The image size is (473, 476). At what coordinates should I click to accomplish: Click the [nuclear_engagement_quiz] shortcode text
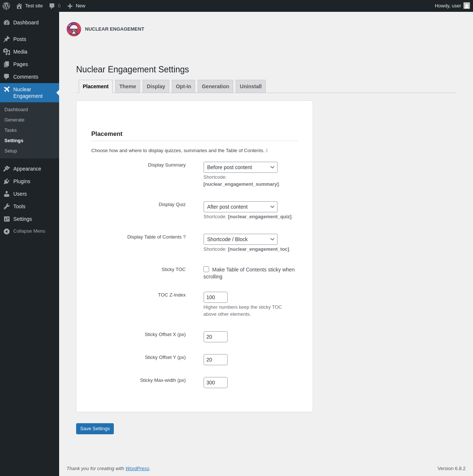[260, 217]
